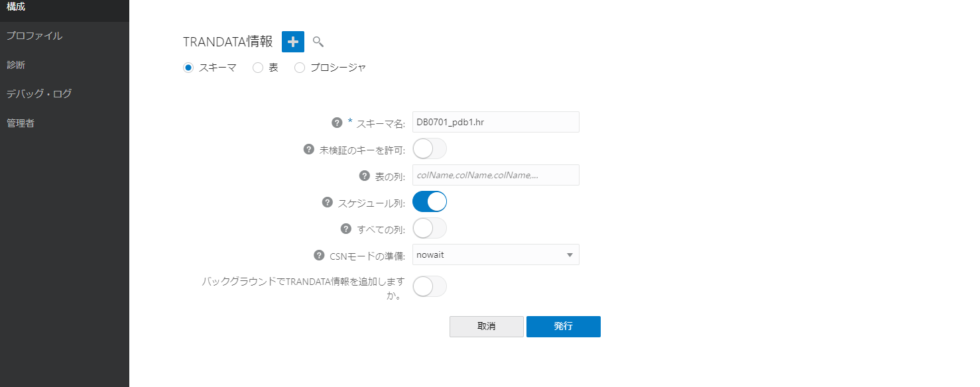980x387 pixels.
Task: Turn off the スケジュール列 switch
Action: coord(430,201)
